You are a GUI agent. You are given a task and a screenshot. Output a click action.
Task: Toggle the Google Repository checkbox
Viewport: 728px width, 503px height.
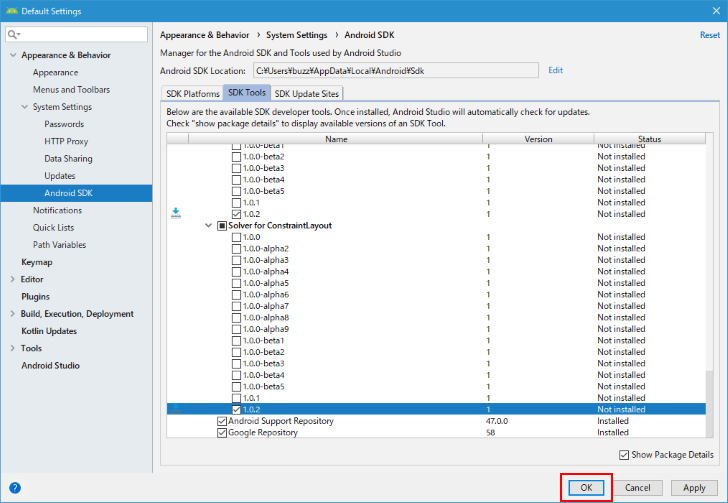(x=222, y=433)
